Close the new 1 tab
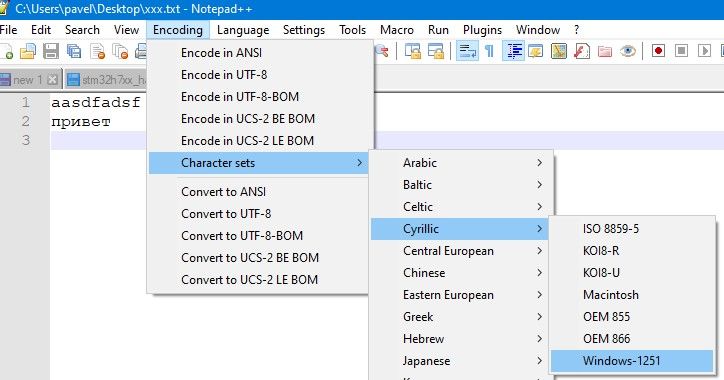 (53, 80)
